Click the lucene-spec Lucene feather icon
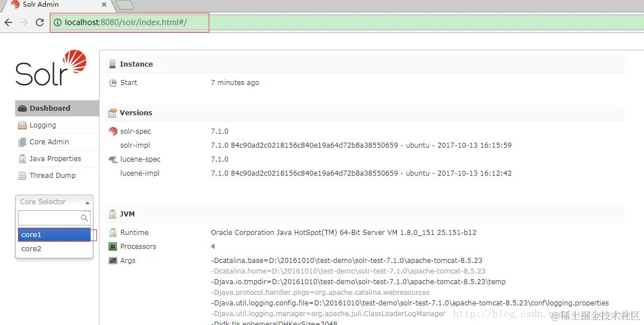The height and width of the screenshot is (325, 644). click(x=112, y=159)
